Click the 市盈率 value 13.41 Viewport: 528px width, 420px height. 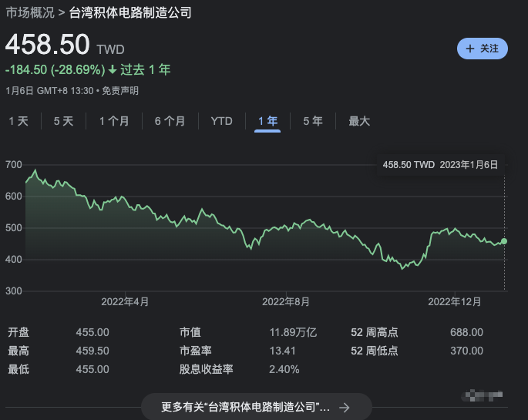pos(282,351)
